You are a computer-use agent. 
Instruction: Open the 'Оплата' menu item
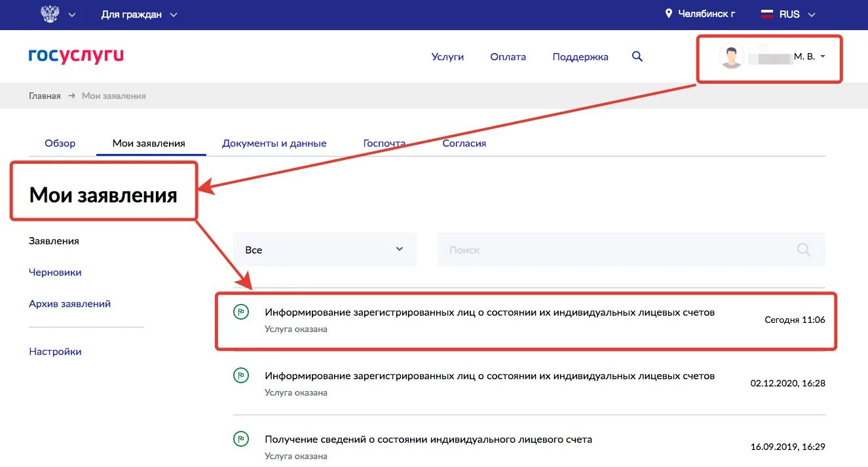pyautogui.click(x=508, y=57)
